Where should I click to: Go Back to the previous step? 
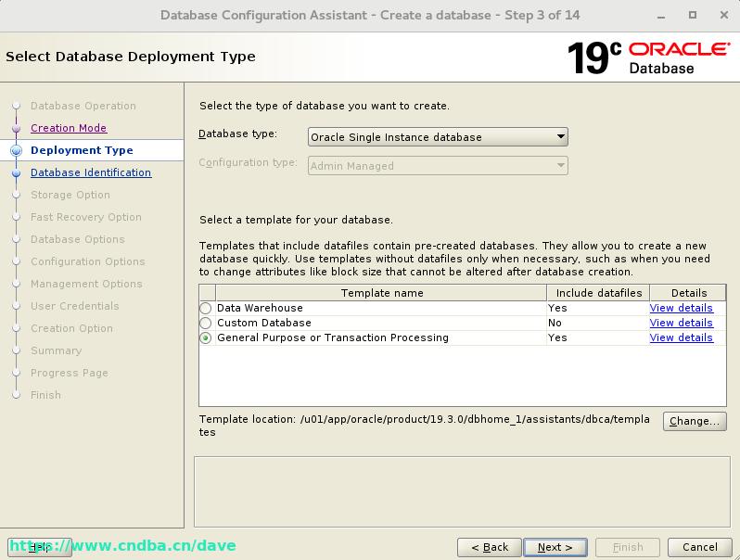pyautogui.click(x=490, y=547)
